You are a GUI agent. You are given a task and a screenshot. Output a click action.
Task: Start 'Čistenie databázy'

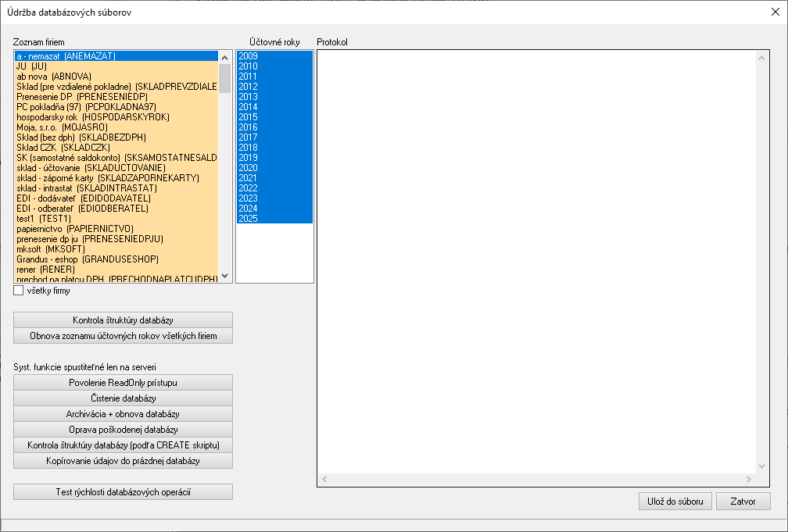pyautogui.click(x=123, y=398)
